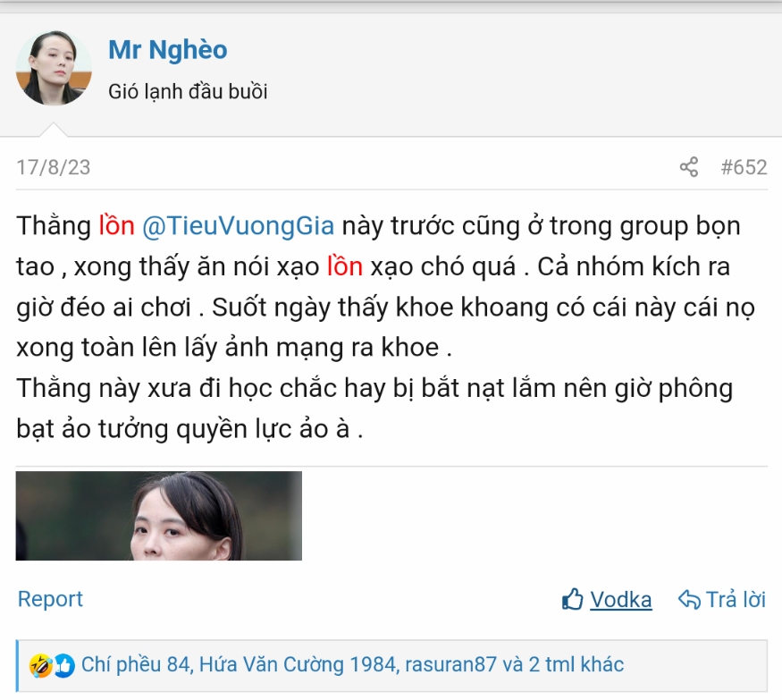Screen dimensions: 782x700
Task: Click the Vodka thumbs-up icon
Action: pos(572,599)
